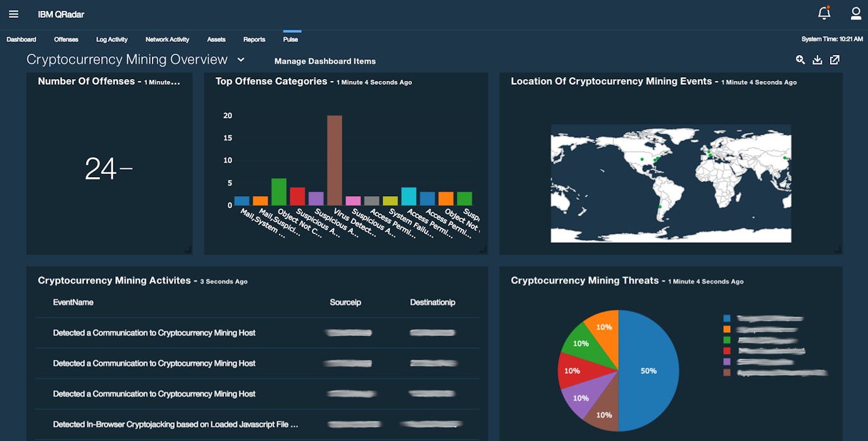
Task: Click the first Detected Communication to Cryptocurrency Mining Host row
Action: 154,333
